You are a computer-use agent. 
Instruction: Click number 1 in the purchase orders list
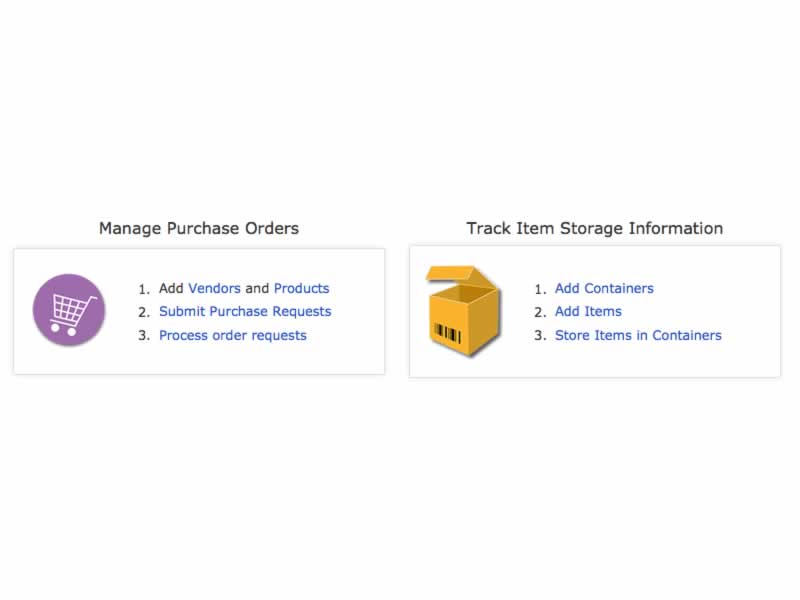click(x=143, y=289)
